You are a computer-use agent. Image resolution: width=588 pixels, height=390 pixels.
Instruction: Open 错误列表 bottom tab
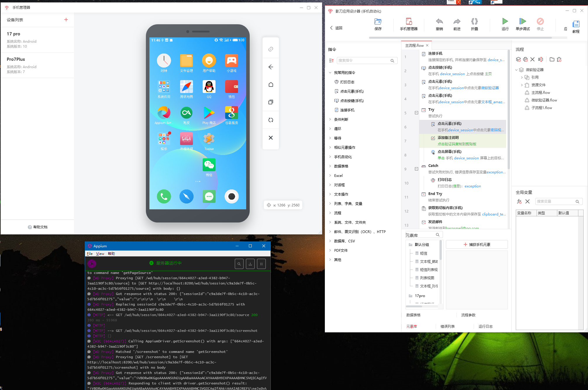pyautogui.click(x=447, y=326)
